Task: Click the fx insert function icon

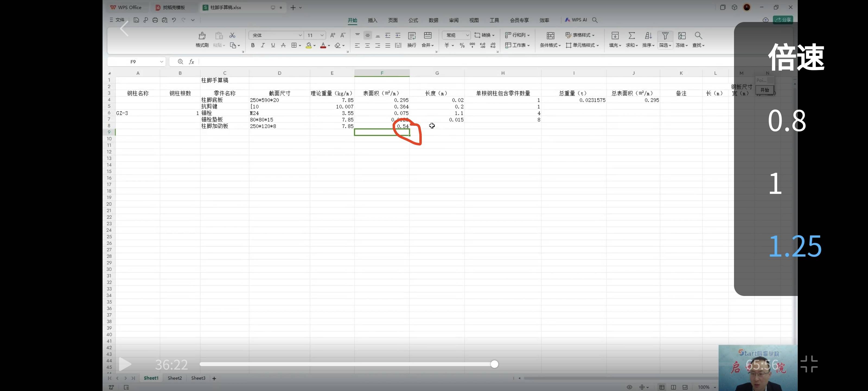Action: pos(192,62)
